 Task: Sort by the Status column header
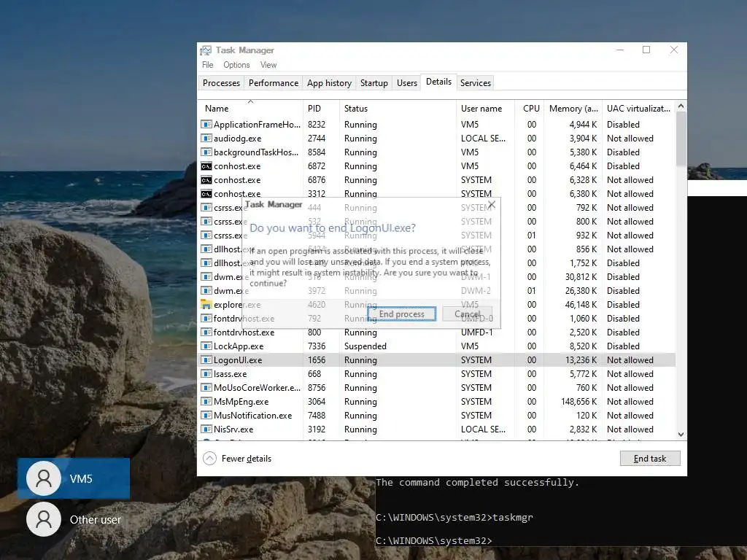pyautogui.click(x=398, y=108)
